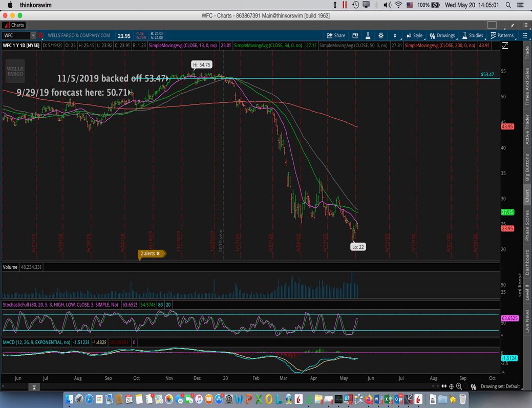Open Safari from the Dock
The width and height of the screenshot is (532, 408).
(89, 399)
